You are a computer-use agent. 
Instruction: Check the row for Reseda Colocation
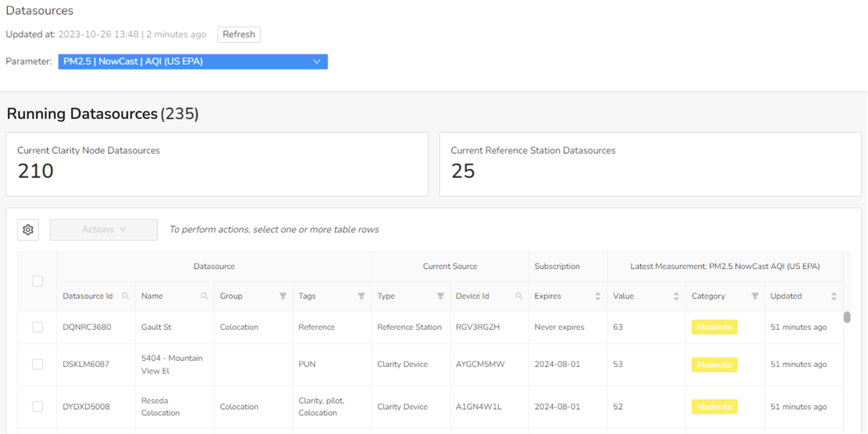37,406
